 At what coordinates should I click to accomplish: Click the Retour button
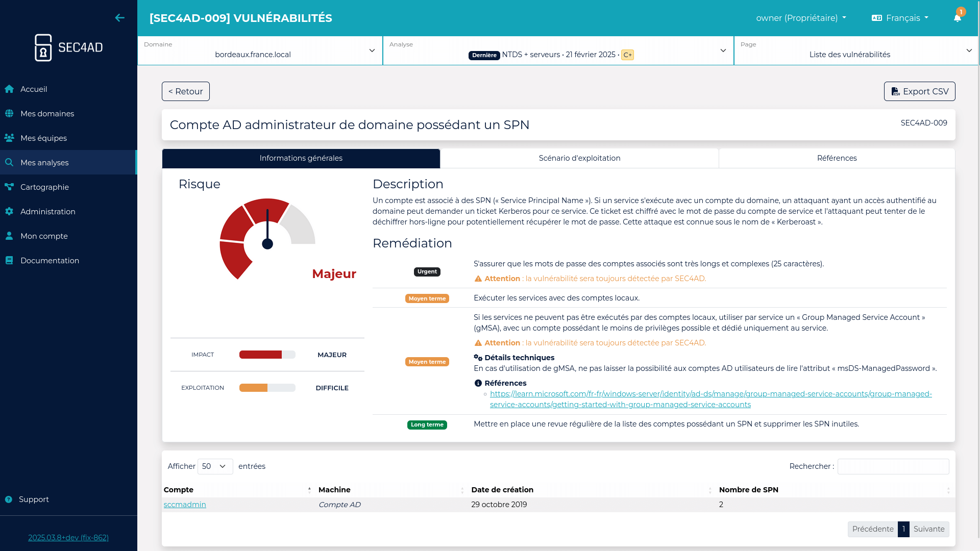coord(186,91)
